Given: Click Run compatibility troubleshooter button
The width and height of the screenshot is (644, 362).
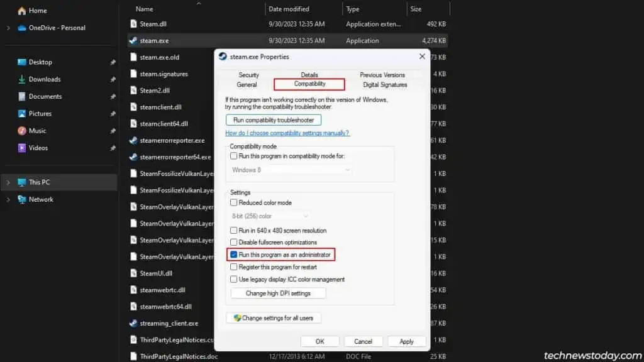Looking at the screenshot, I should click(274, 120).
